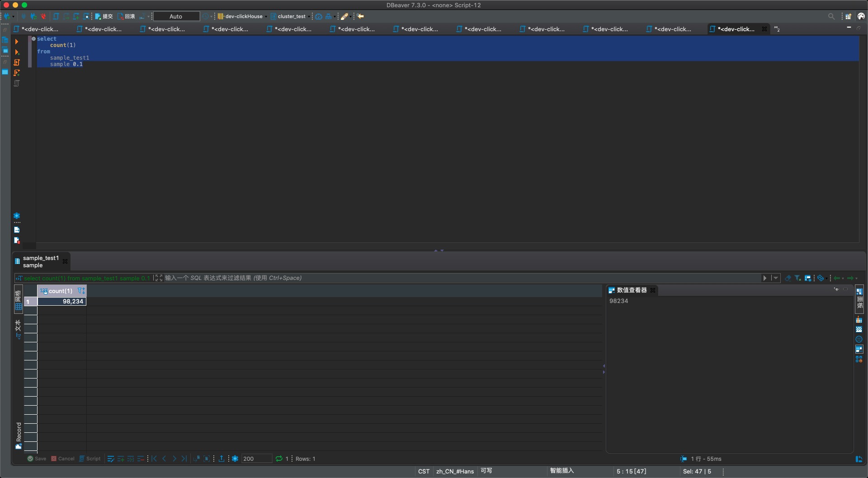
Task: Apply filter with the play arrow button
Action: 765,278
